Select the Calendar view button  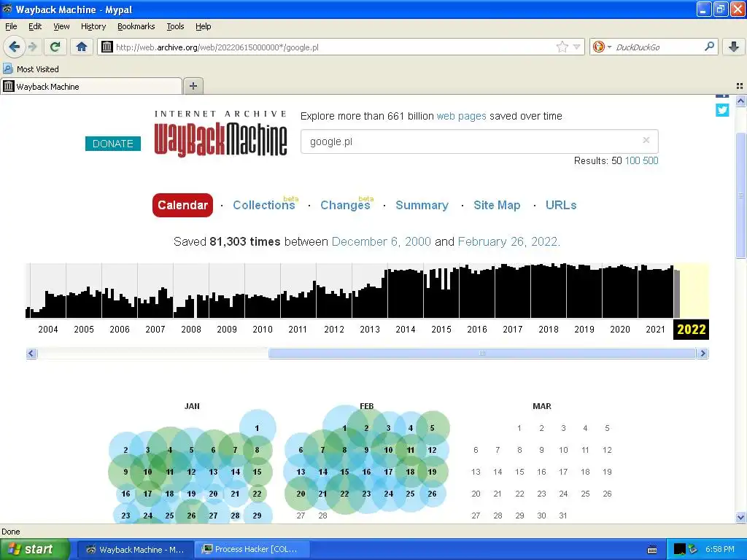click(182, 205)
